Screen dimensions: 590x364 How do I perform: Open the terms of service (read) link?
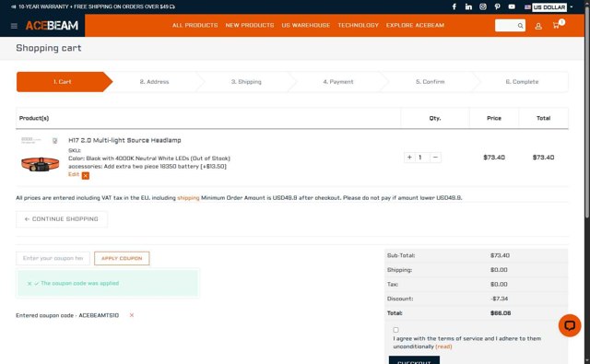(x=443, y=346)
